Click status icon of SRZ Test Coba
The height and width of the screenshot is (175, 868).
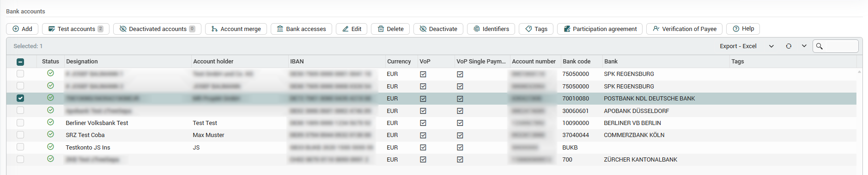(50, 134)
